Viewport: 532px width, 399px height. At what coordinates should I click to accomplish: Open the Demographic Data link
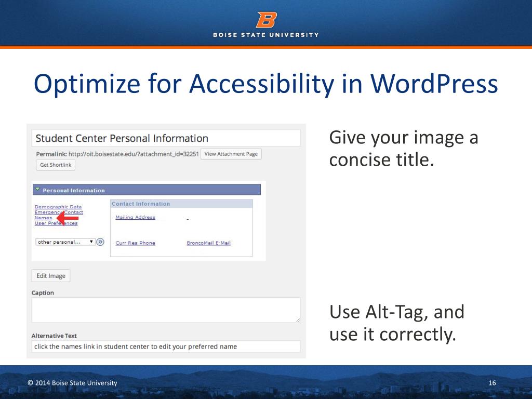tap(58, 207)
